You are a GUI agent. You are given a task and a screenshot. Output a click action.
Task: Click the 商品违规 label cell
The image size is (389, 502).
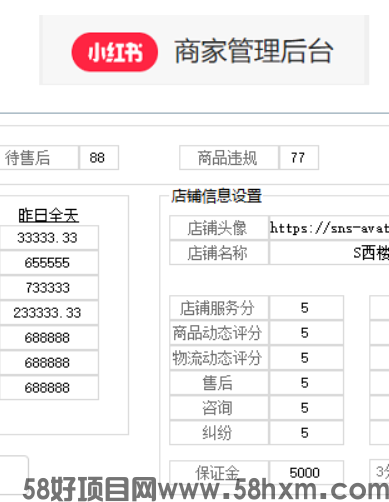(229, 158)
